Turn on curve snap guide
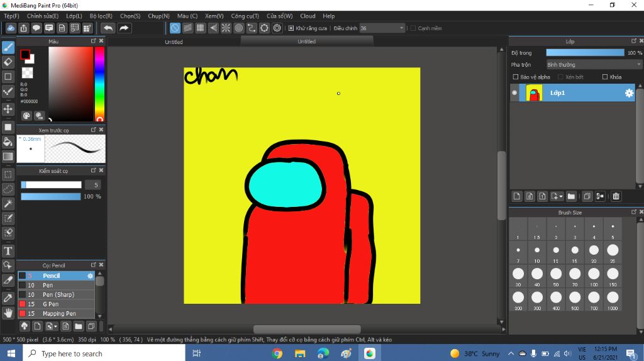The height and width of the screenshot is (361, 644). (x=252, y=28)
